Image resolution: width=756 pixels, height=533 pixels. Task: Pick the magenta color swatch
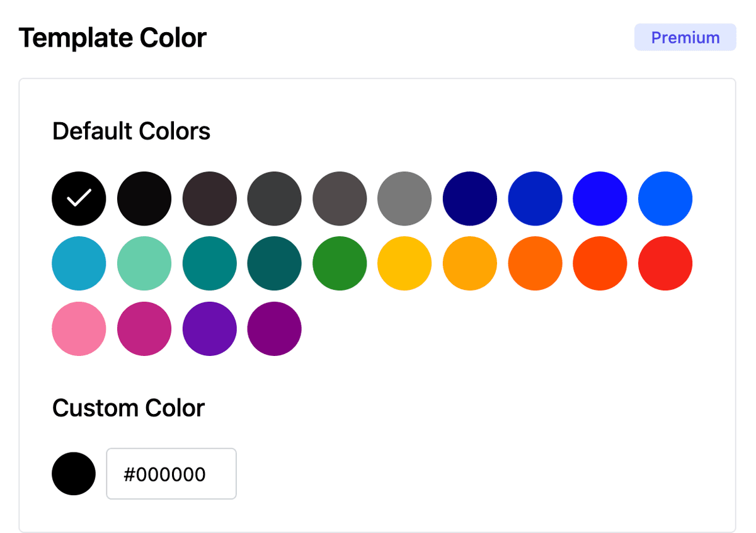[x=144, y=329]
